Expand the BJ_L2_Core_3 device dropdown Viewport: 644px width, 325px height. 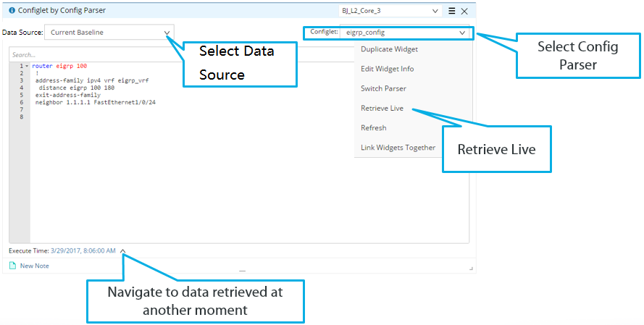coord(435,11)
